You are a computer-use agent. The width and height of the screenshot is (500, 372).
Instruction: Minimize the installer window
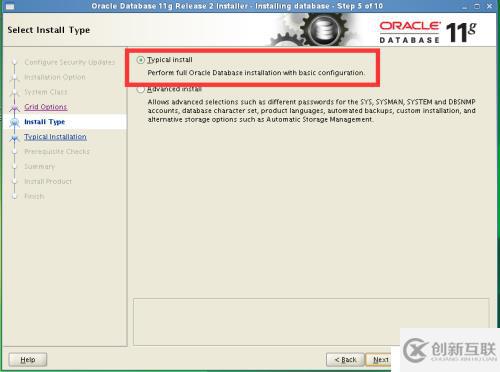click(465, 6)
